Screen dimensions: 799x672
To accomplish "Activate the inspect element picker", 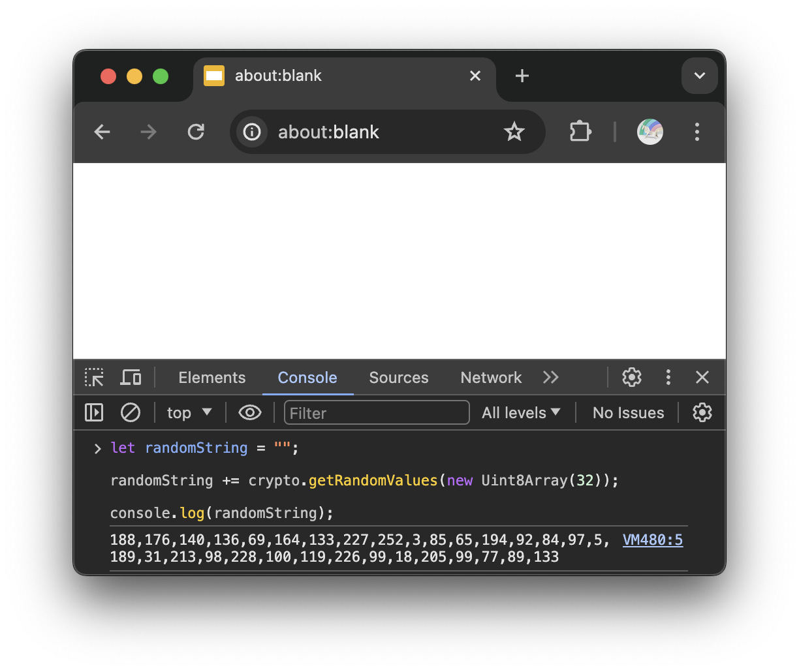I will 94,377.
